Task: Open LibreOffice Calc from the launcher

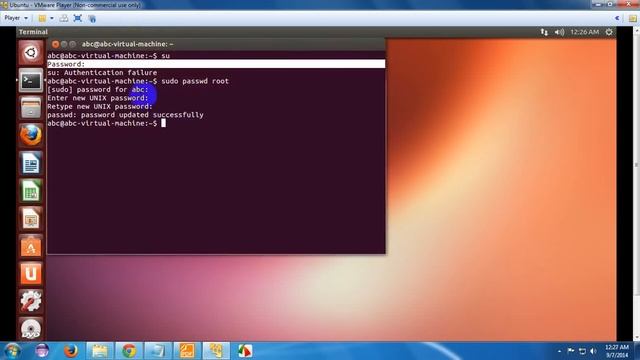Action: point(31,191)
